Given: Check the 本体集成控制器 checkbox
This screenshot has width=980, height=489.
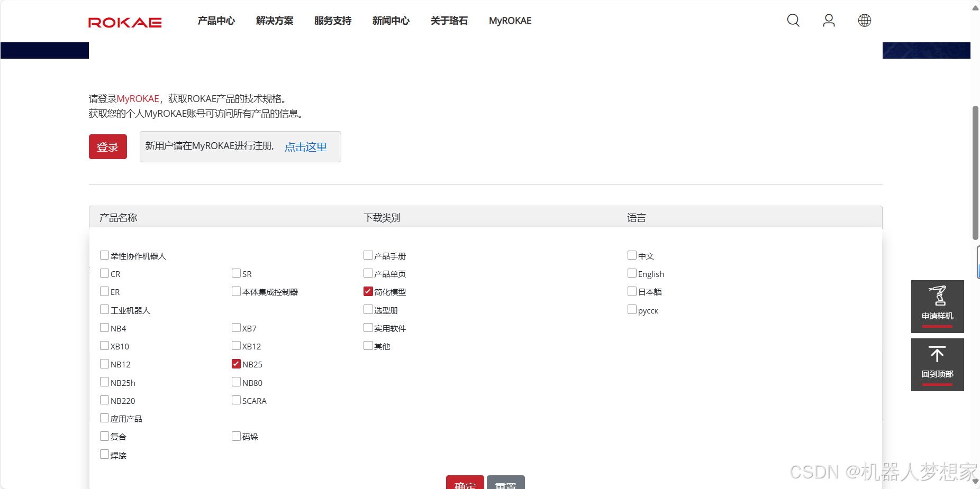Looking at the screenshot, I should [x=236, y=291].
